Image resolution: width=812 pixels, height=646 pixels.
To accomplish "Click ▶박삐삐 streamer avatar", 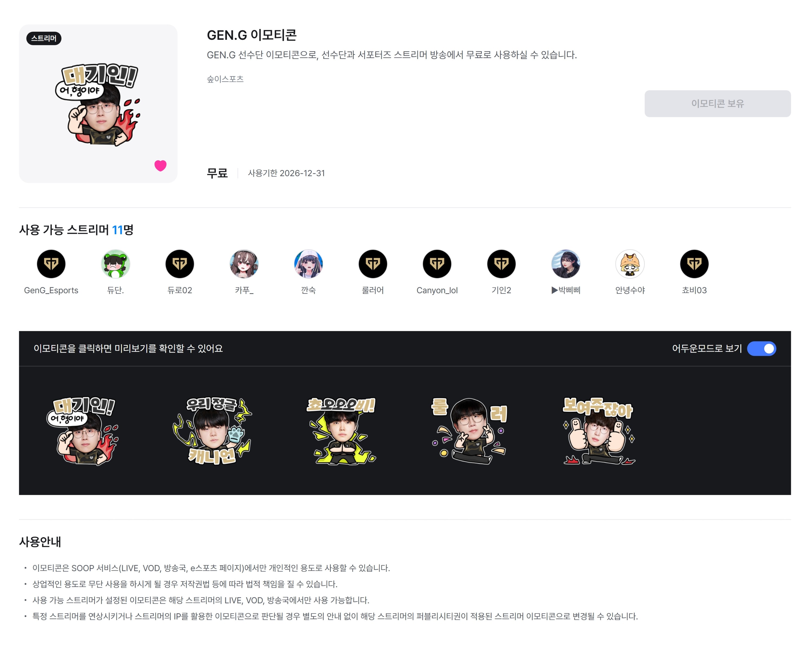I will (x=566, y=264).
